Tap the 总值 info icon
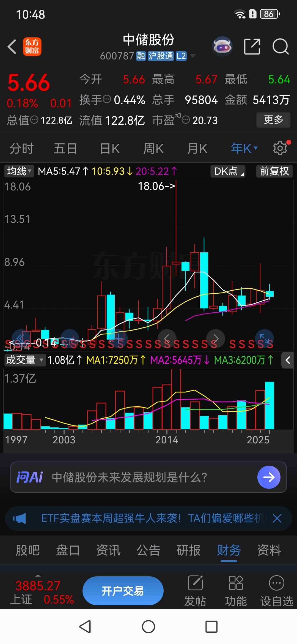Screen dimensions: 297x644 pos(34,120)
